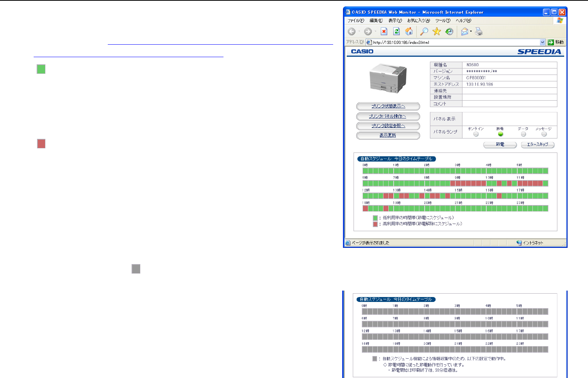Click the CASIO logo on the web page

click(362, 51)
